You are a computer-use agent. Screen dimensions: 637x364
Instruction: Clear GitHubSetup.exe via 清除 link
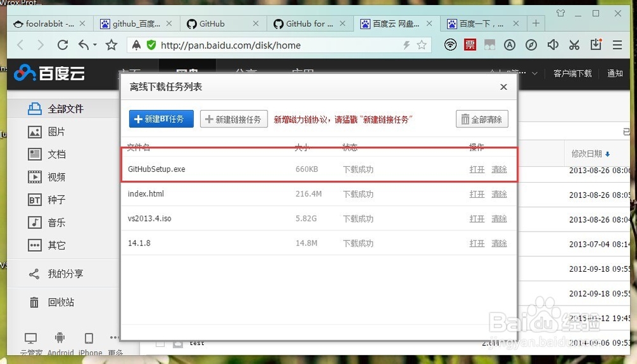(x=499, y=169)
